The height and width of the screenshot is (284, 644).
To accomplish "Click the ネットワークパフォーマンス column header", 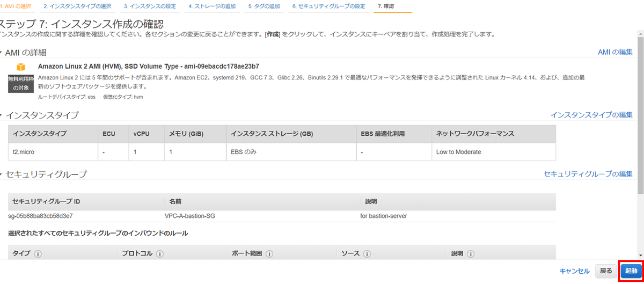I will point(494,134).
